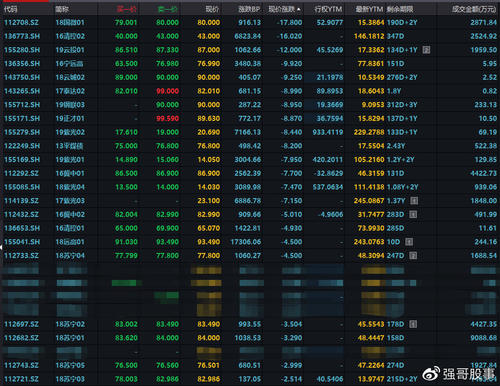Sort by the 行权YTM column header
The width and height of the screenshot is (500, 386).
click(328, 9)
